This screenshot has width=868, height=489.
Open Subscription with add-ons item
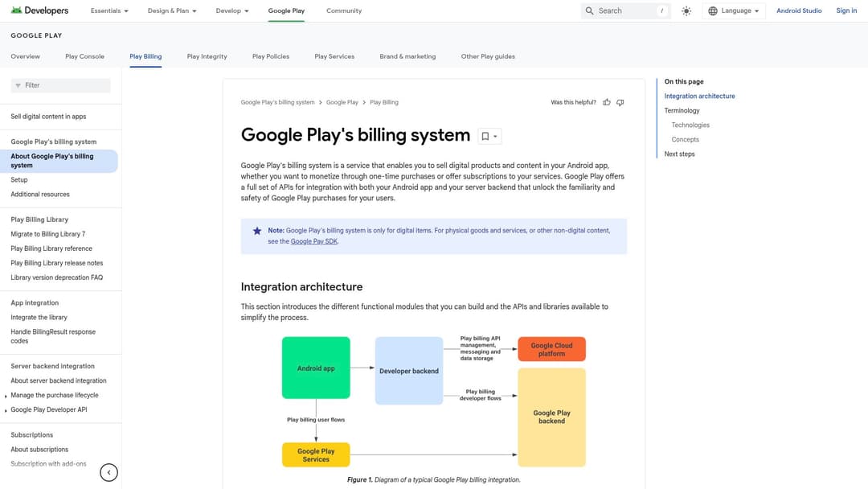[x=48, y=464]
